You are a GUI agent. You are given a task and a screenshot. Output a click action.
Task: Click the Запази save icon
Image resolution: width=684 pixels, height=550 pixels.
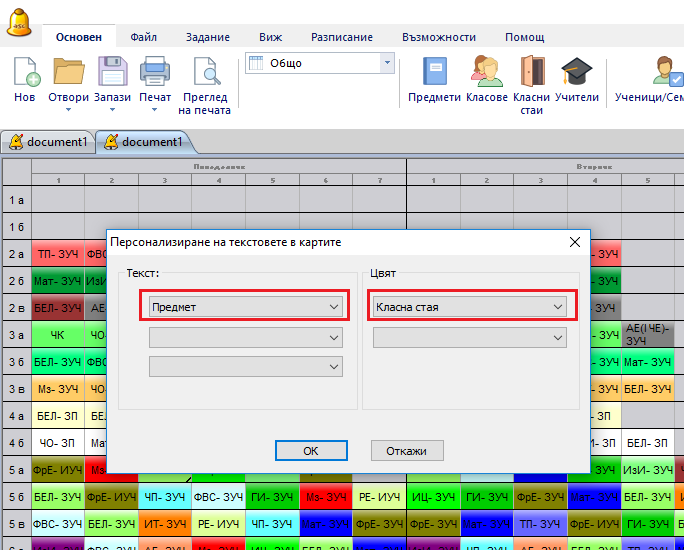(x=112, y=74)
